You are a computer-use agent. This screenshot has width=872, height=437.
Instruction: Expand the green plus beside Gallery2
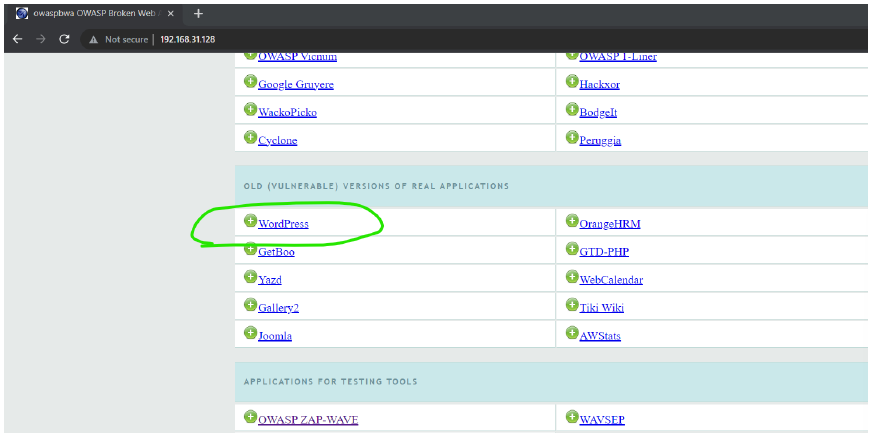click(250, 305)
